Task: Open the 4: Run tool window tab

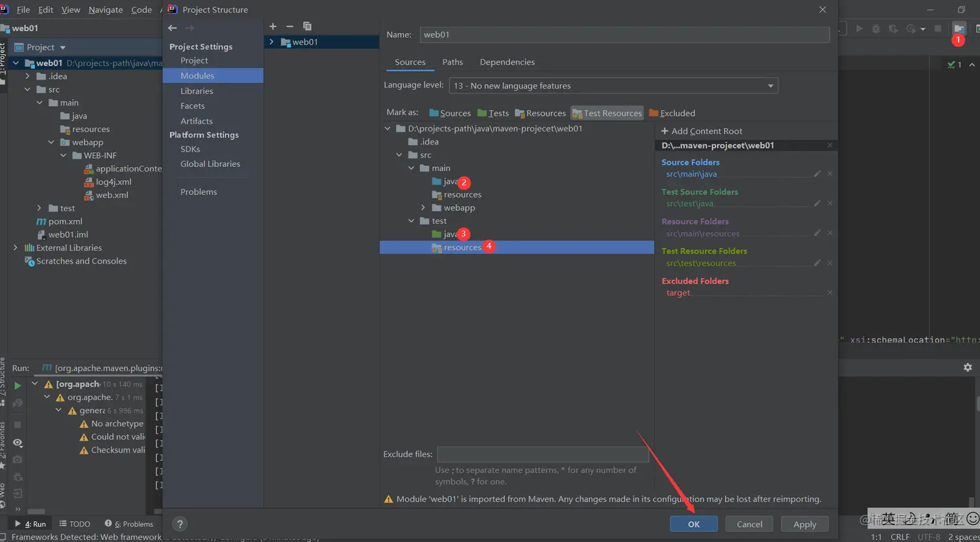Action: pos(30,524)
